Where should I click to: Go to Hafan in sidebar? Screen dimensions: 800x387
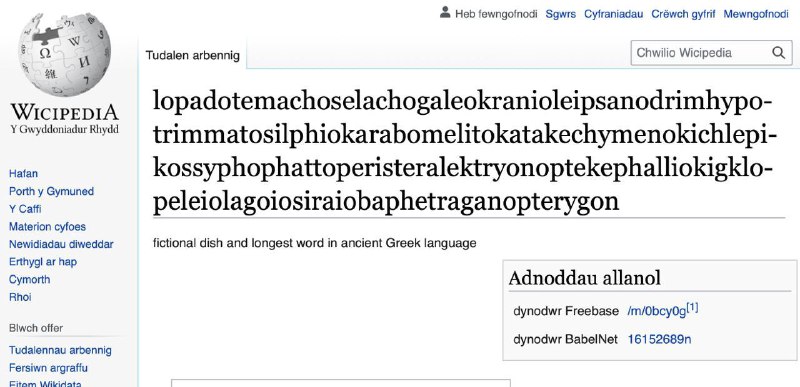[x=23, y=174]
